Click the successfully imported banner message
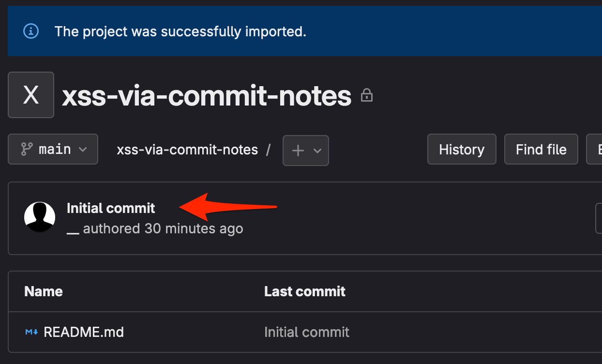Viewport: 602px width, 364px height. click(x=181, y=32)
